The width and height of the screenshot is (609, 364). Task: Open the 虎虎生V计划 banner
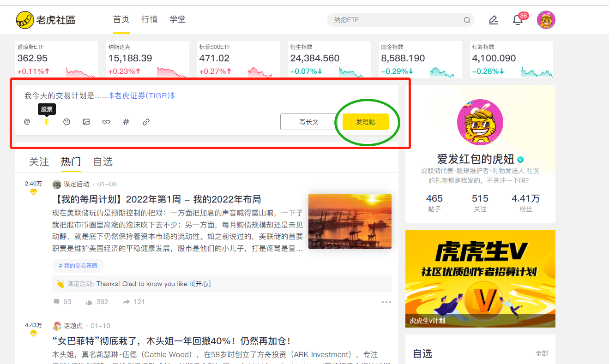(x=480, y=279)
